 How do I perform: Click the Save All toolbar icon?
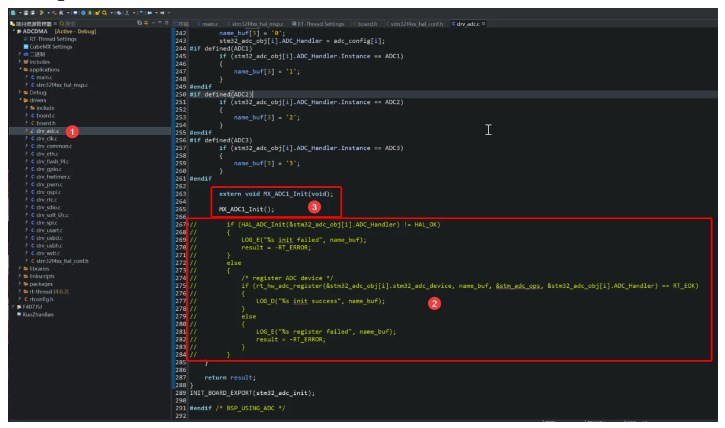tap(32, 12)
